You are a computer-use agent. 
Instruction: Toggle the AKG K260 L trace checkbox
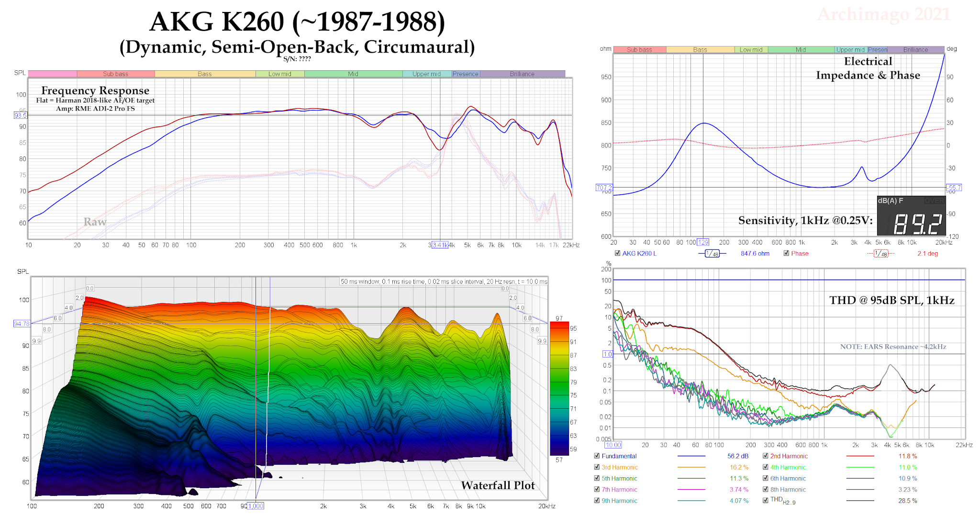click(x=618, y=253)
